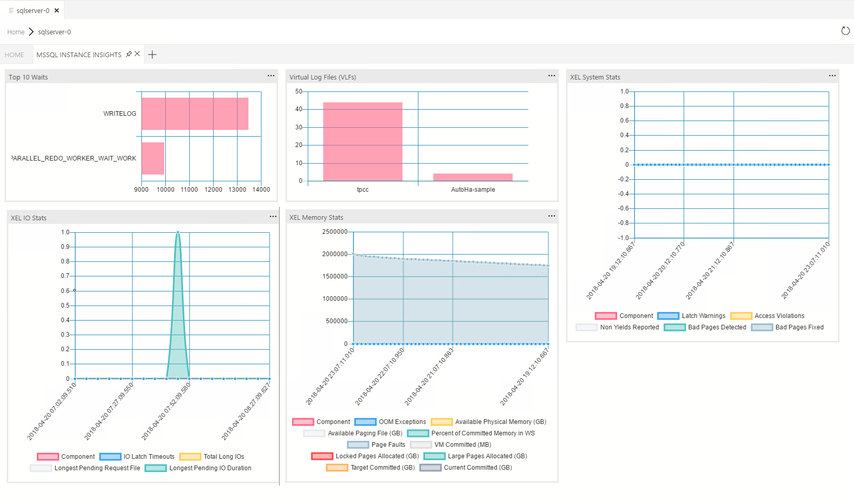Image resolution: width=854 pixels, height=504 pixels.
Task: Open XEL Memory Stats widget menu
Action: 551,216
